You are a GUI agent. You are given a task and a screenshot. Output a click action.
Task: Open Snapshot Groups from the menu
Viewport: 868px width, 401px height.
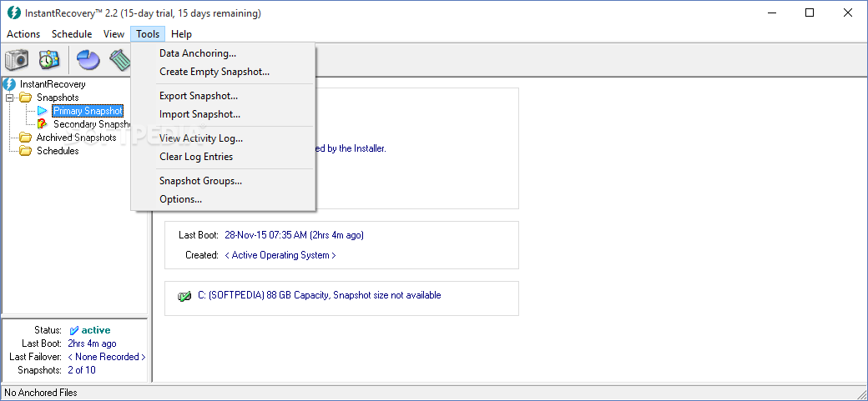(x=223, y=181)
